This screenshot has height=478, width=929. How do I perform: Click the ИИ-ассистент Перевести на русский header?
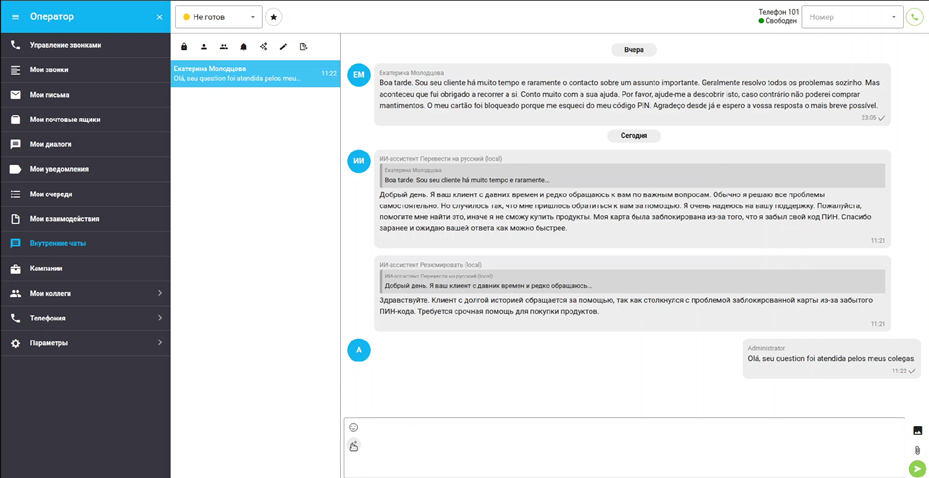(441, 159)
